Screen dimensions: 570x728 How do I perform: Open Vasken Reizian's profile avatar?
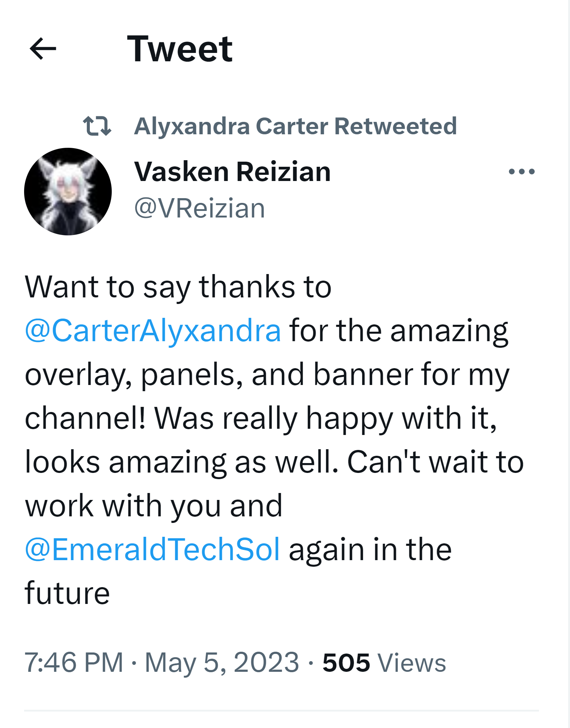pyautogui.click(x=68, y=192)
